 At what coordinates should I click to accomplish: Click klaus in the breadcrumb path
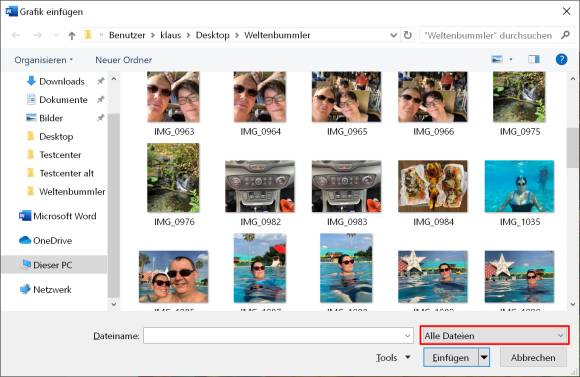click(171, 35)
